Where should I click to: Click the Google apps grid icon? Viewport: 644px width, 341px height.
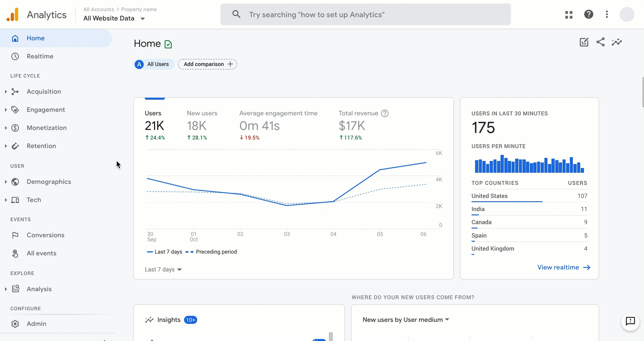[x=569, y=14]
